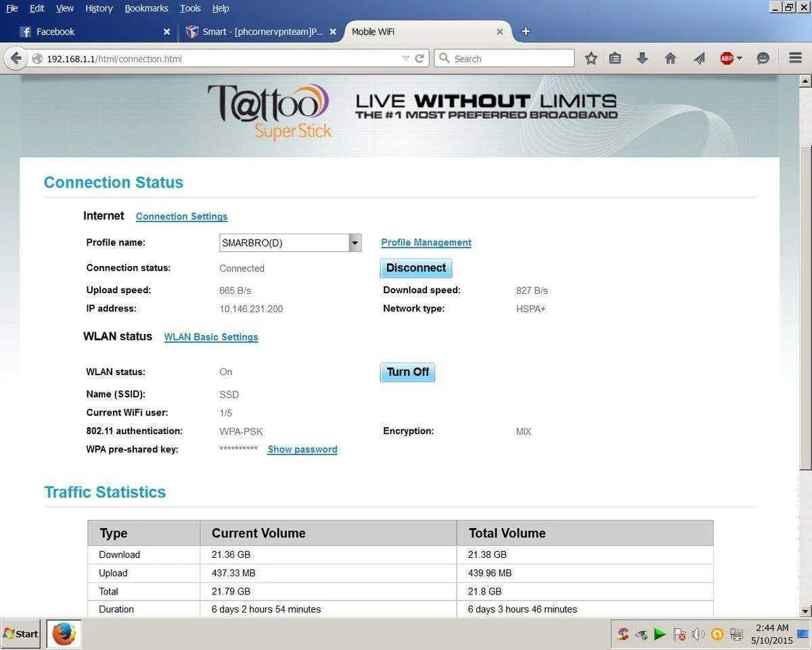Switch to the Smart phcornervpnteam tab
Viewport: 812px width, 650px height.
tap(263, 32)
